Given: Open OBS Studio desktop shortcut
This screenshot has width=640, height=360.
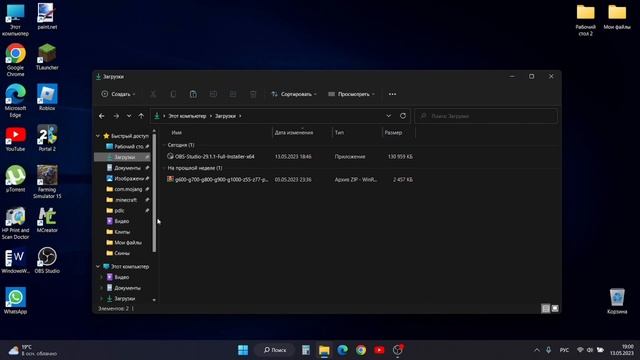Looking at the screenshot, I should [47, 260].
